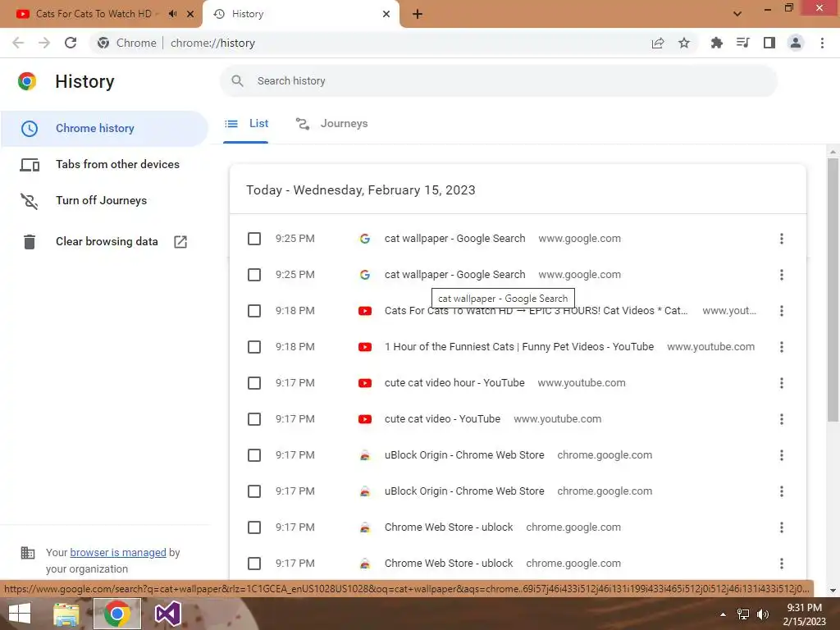
Task: Check the cute cat video - YouTube entry
Action: (x=254, y=419)
